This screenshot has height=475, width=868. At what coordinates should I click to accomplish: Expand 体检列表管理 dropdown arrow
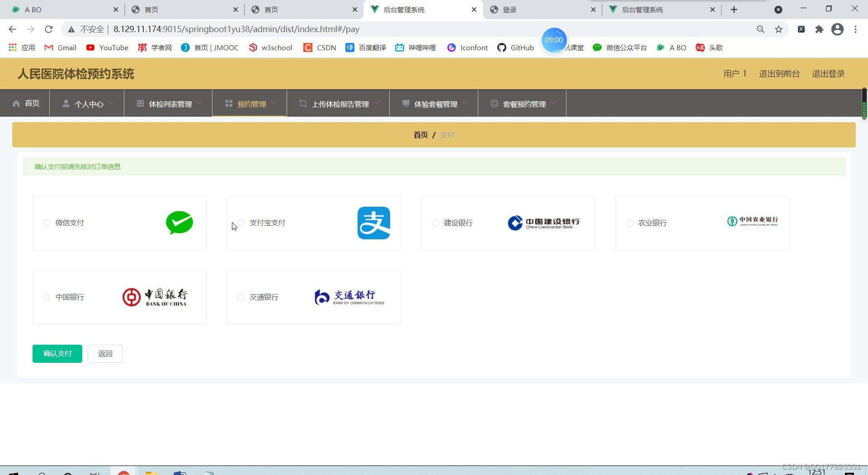pyautogui.click(x=199, y=103)
